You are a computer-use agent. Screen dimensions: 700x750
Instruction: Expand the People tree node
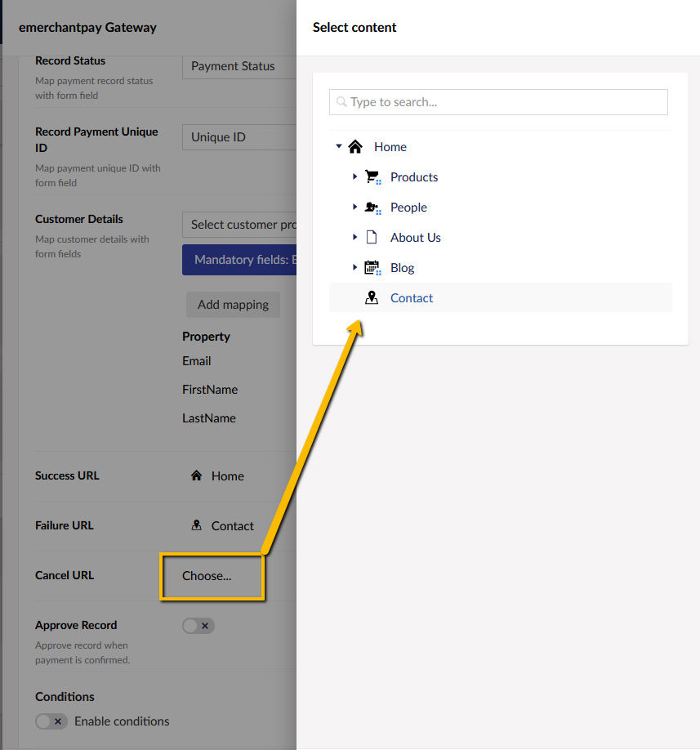[354, 207]
